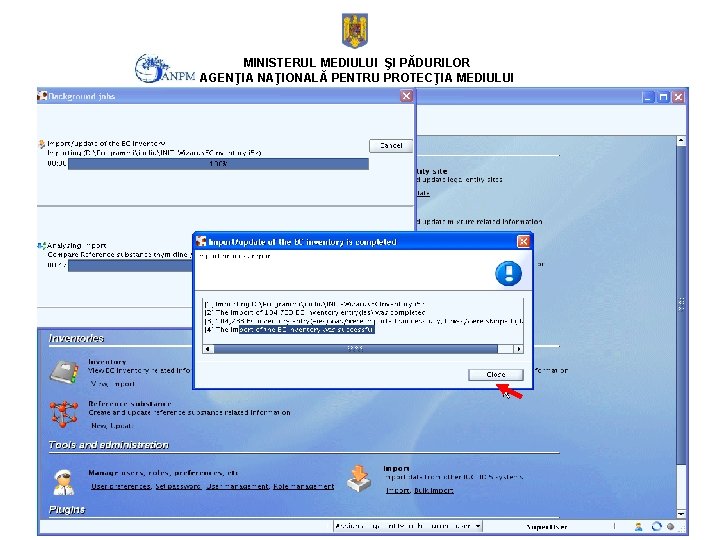Open the User preferences link

pyautogui.click(x=121, y=486)
